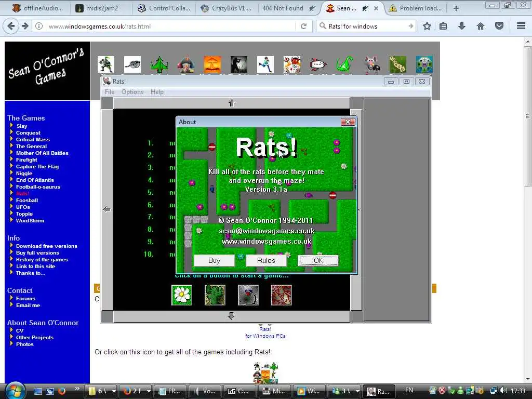
Task: Open the Forums link under Contact
Action: click(25, 299)
